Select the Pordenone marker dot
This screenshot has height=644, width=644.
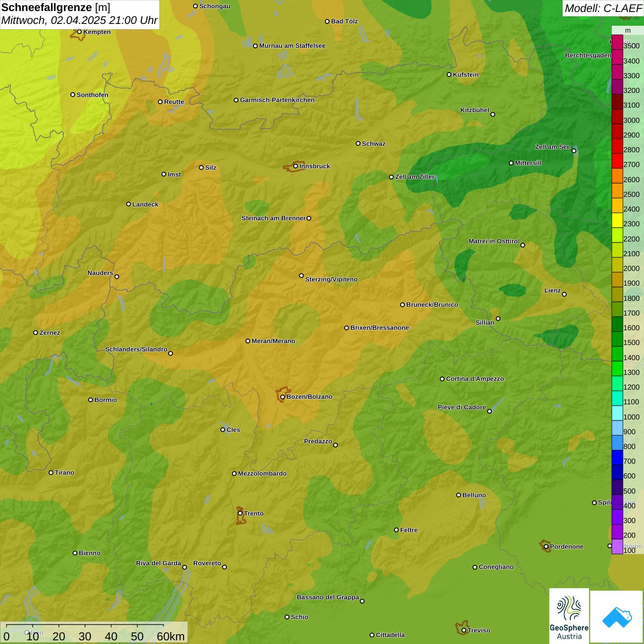pyautogui.click(x=546, y=546)
